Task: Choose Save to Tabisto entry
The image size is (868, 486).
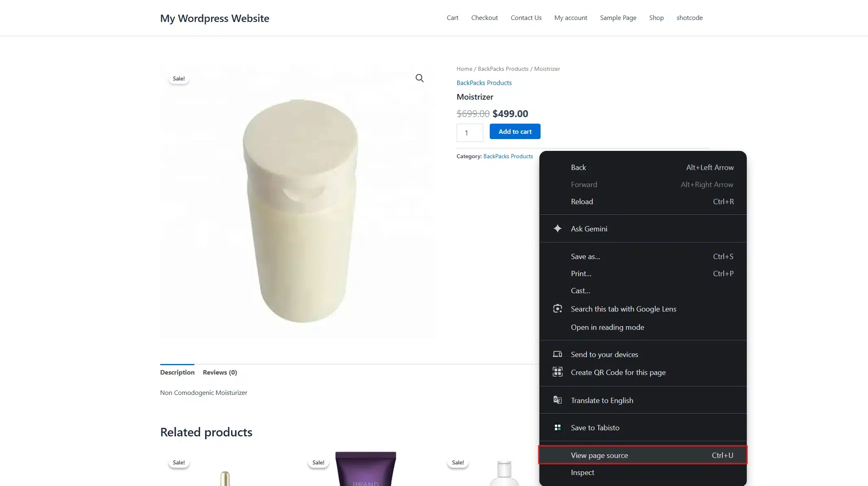Action: click(x=643, y=427)
